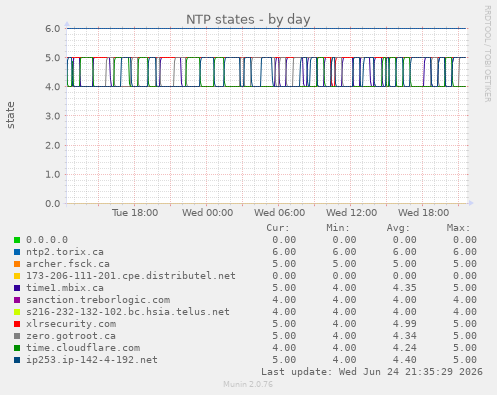Image resolution: width=497 pixels, height=395 pixels.
Task: Select the 173-206-111-201.cpe.distributel.net label
Action: tap(131, 276)
